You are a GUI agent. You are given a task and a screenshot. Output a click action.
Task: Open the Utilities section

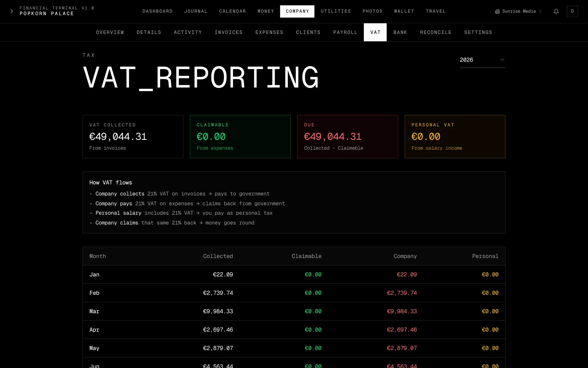(x=336, y=11)
